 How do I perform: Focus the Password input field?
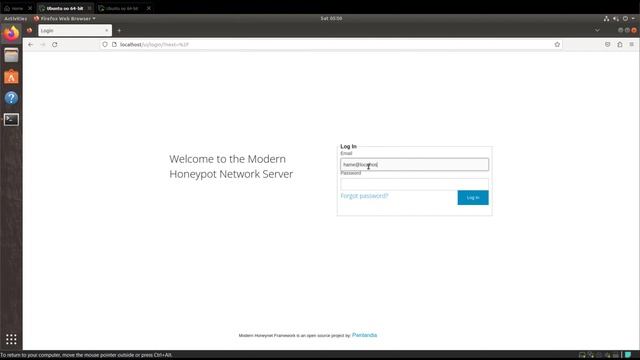coord(414,184)
